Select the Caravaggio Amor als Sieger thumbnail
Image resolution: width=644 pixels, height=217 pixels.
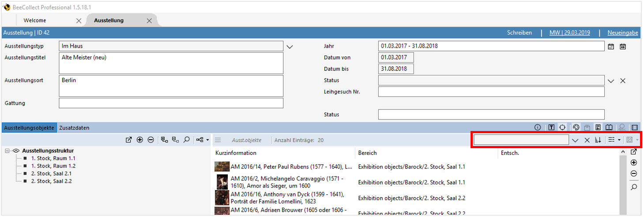coord(222,182)
